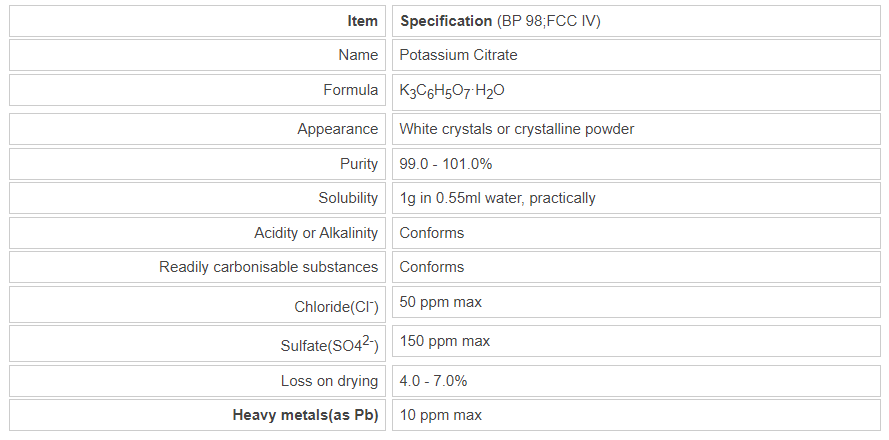Screen dimensions: 889x440
Task: Click the Acidity or Alkalinity label
Action: (x=316, y=233)
